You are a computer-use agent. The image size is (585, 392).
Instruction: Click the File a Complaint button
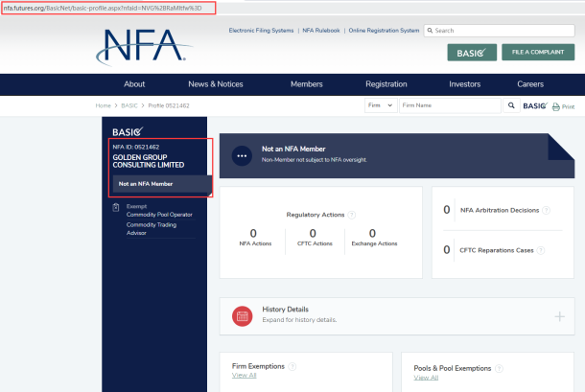tap(538, 52)
